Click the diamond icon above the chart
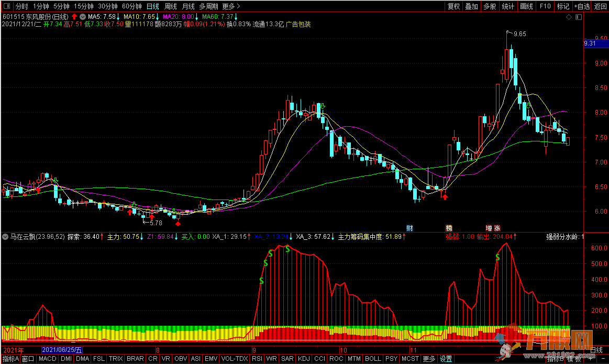Viewport: 609px width, 364px height. (569, 17)
